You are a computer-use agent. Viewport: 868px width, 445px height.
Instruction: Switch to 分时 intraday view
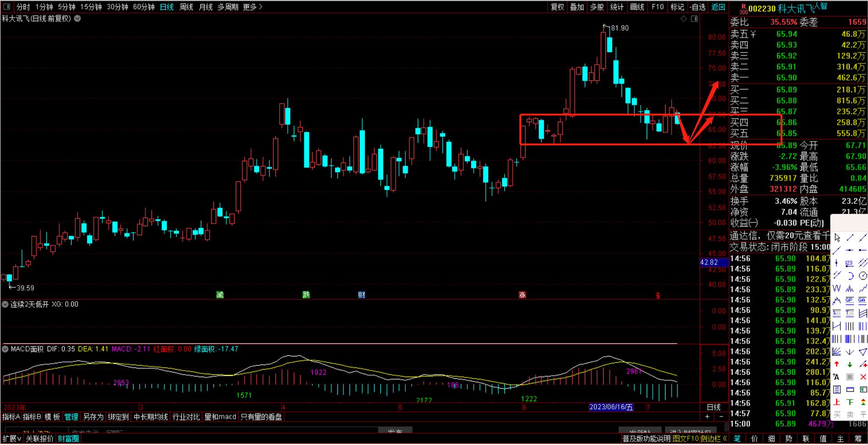tap(23, 7)
